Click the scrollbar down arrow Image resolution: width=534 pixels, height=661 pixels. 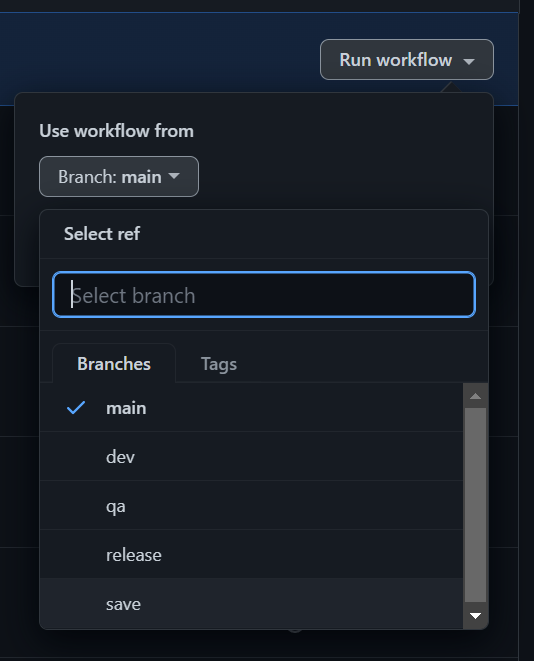coord(475,616)
